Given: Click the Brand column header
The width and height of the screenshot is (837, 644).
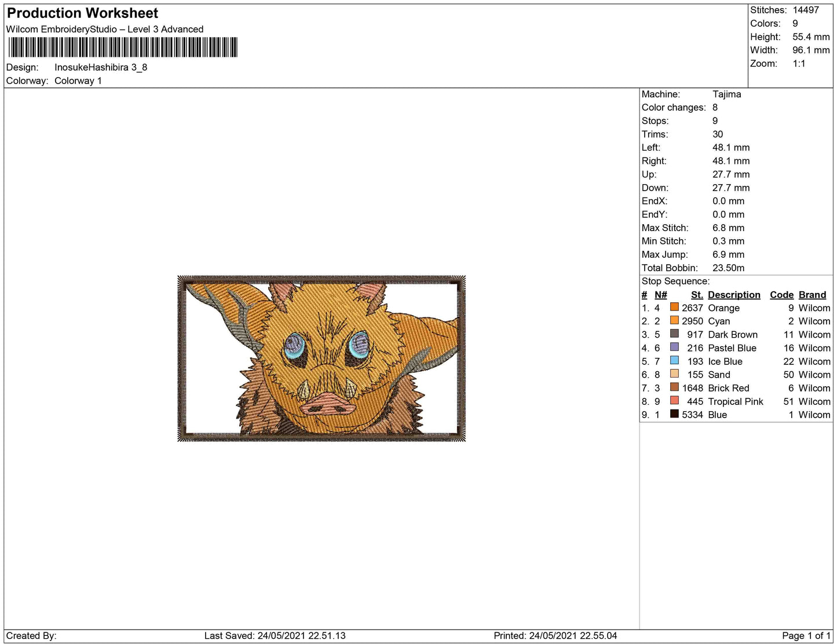Looking at the screenshot, I should [813, 294].
